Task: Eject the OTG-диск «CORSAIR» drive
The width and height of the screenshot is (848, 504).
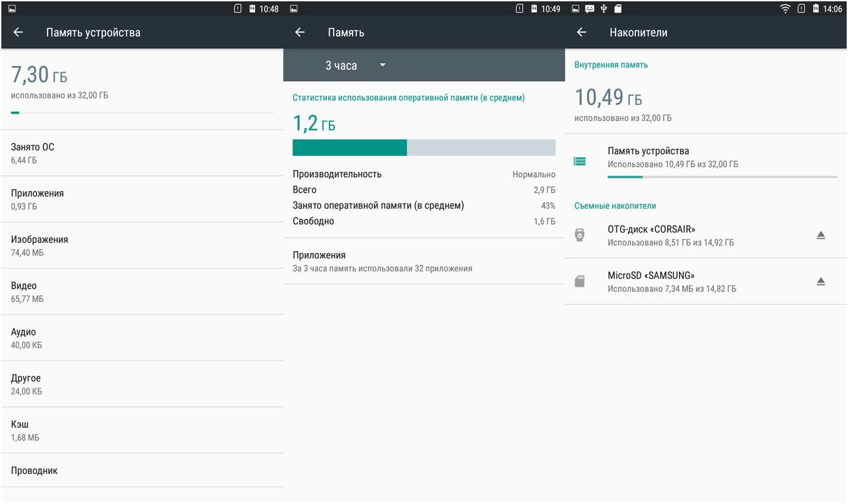Action: point(820,234)
